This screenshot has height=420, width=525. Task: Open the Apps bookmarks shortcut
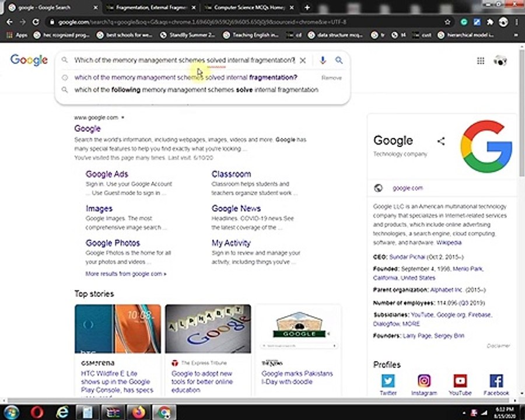tap(17, 35)
